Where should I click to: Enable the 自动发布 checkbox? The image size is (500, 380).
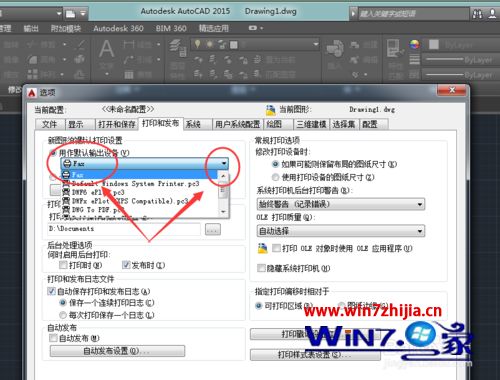[53, 338]
